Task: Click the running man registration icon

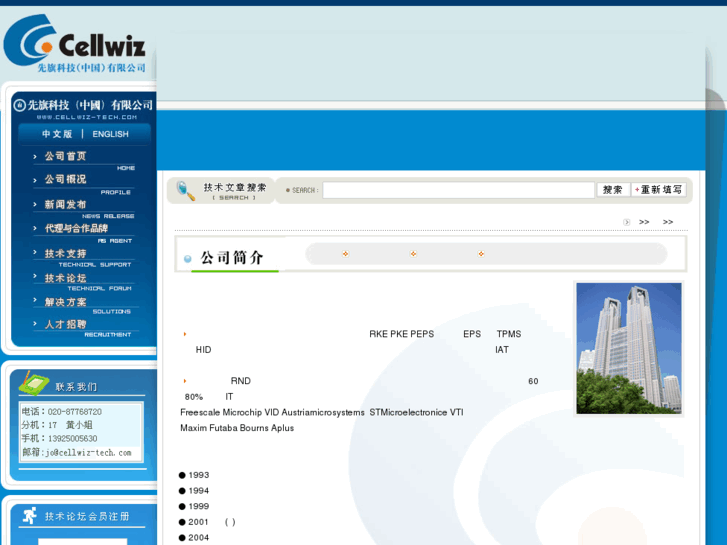Action: pos(30,515)
